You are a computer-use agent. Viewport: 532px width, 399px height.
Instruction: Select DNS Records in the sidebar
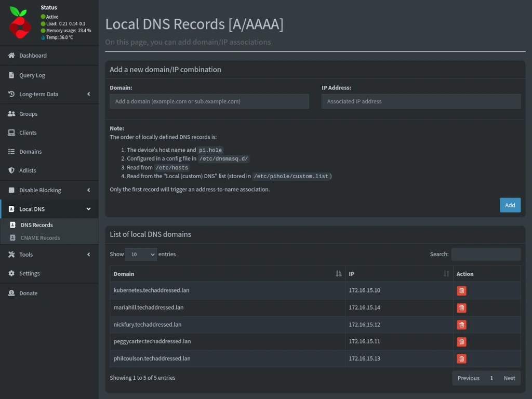point(37,225)
